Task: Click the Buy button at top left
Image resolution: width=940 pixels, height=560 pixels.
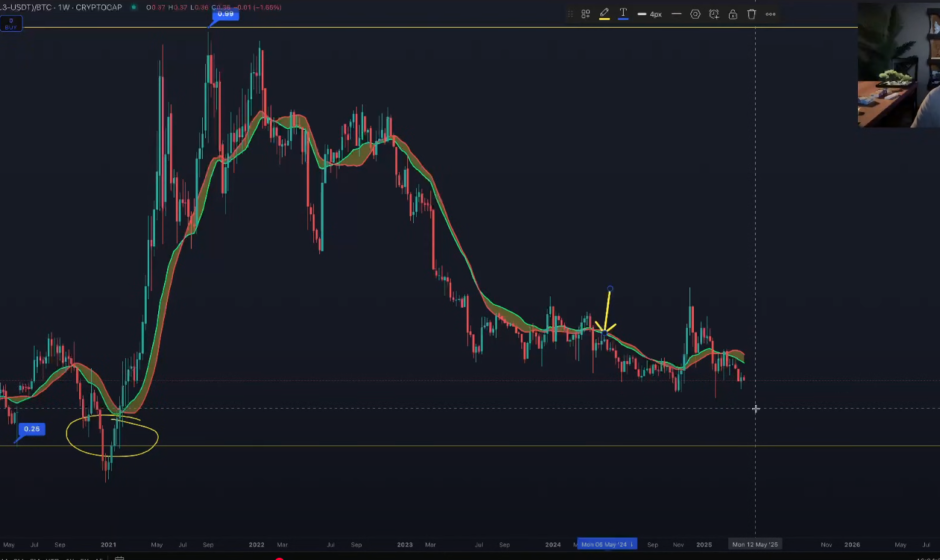Action: (11, 24)
